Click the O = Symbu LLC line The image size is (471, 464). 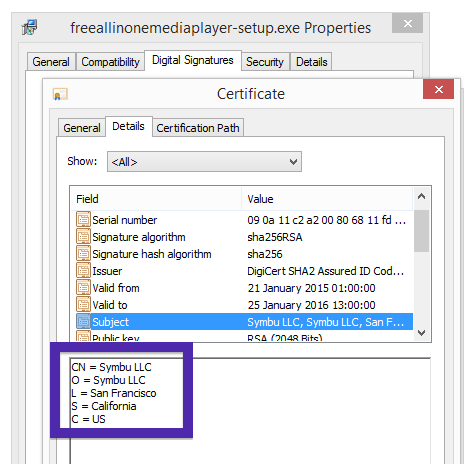(x=108, y=380)
